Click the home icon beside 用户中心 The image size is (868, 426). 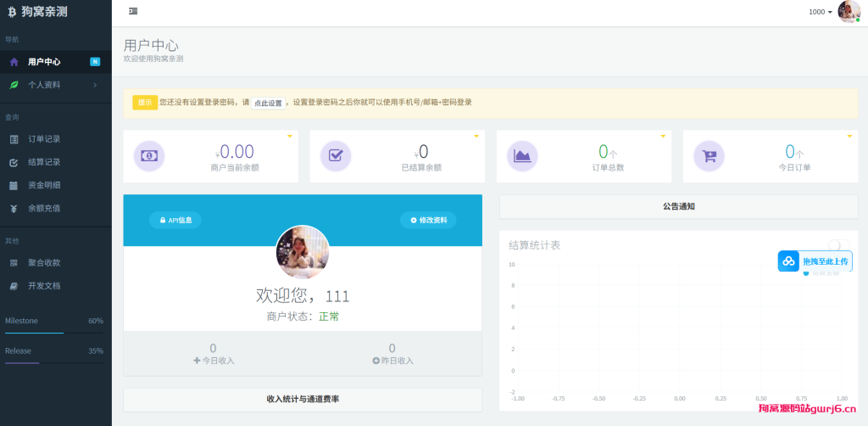click(14, 62)
